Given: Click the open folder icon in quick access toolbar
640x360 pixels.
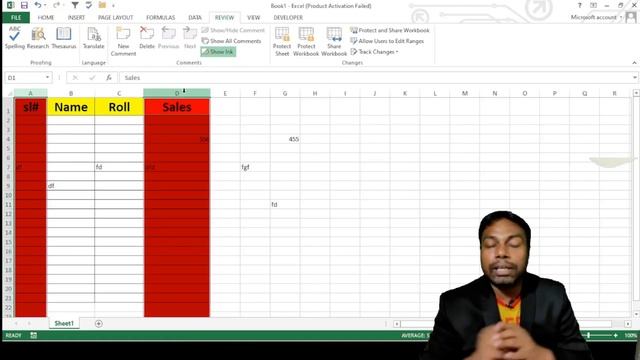Looking at the screenshot, I should pyautogui.click(x=102, y=5).
